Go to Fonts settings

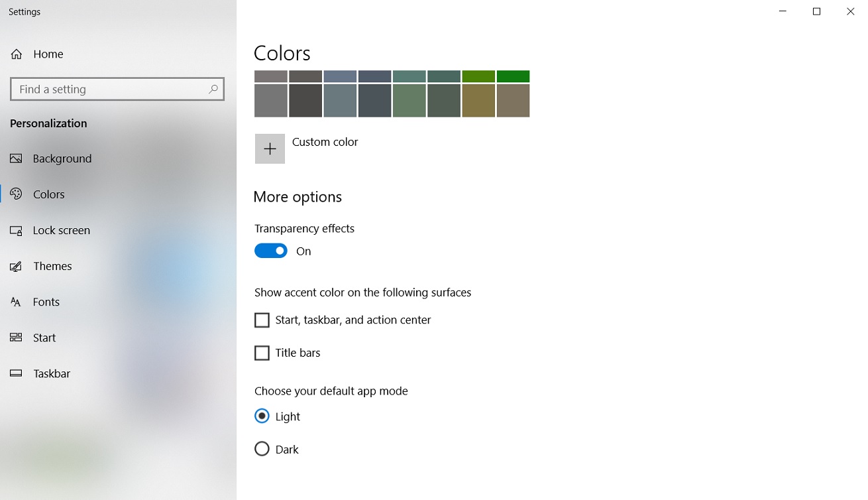coord(118,302)
